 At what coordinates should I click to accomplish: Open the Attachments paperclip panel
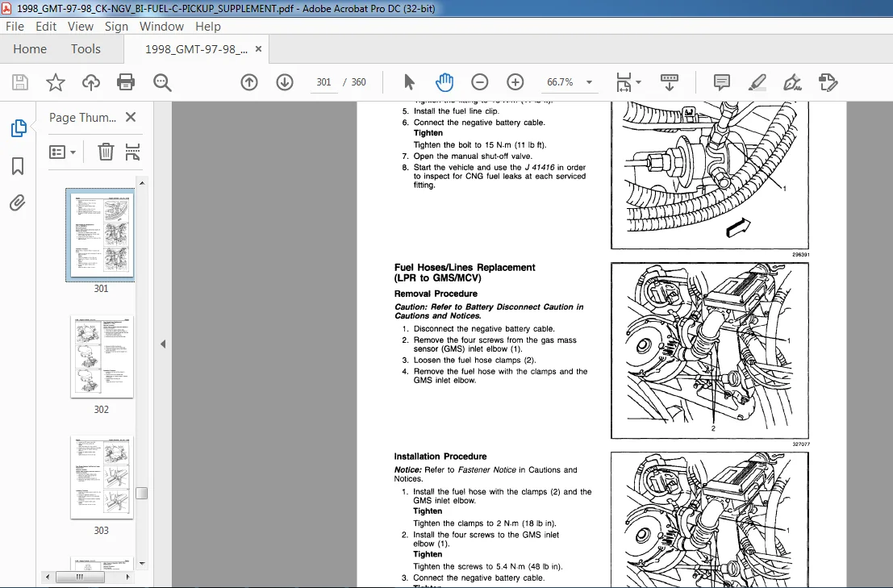(x=18, y=202)
